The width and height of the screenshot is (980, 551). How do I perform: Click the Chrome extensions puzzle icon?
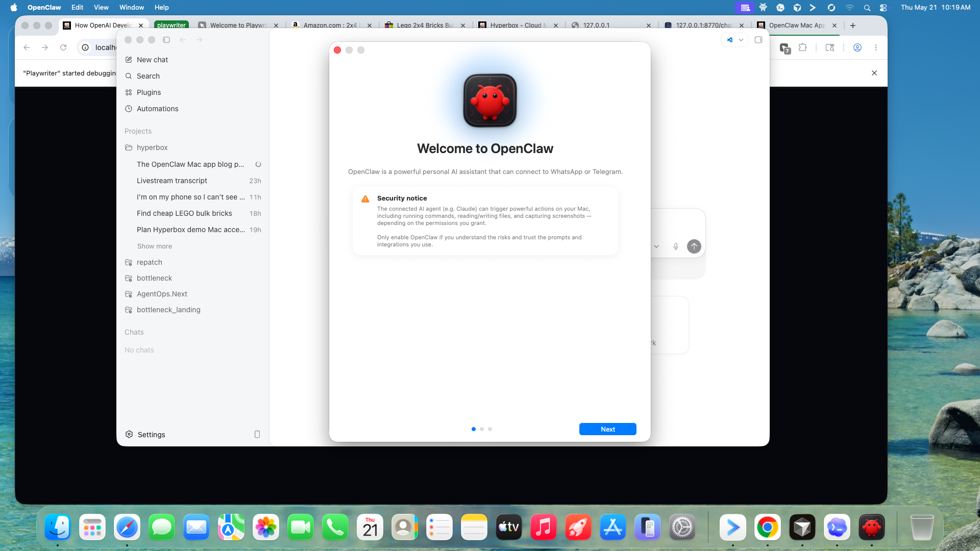point(803,47)
